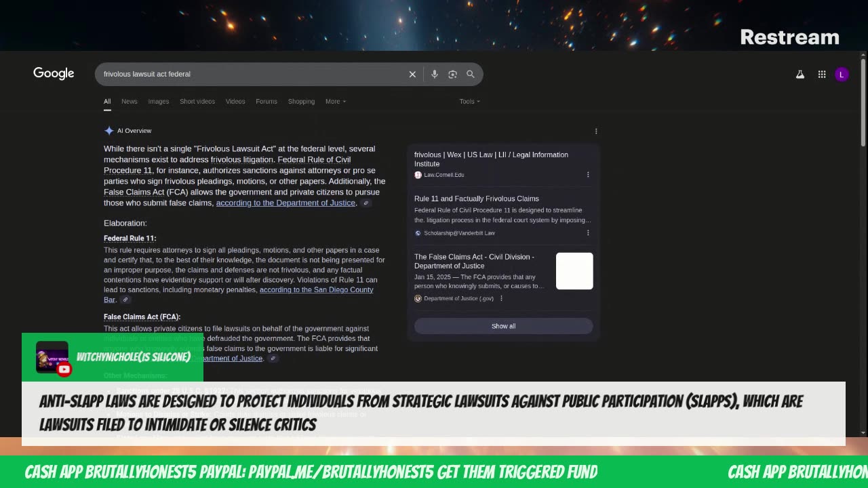The height and width of the screenshot is (488, 868).
Task: Open options for Department of Justice source
Action: coord(501,298)
